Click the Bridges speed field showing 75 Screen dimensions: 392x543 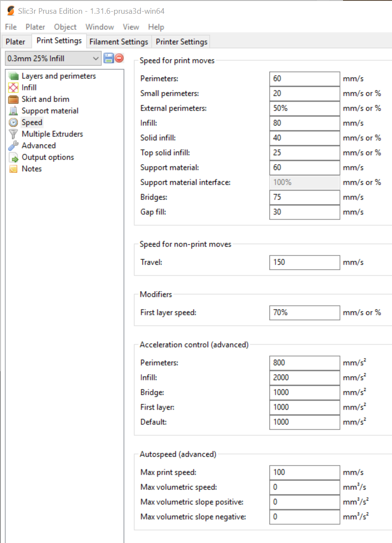(x=305, y=197)
